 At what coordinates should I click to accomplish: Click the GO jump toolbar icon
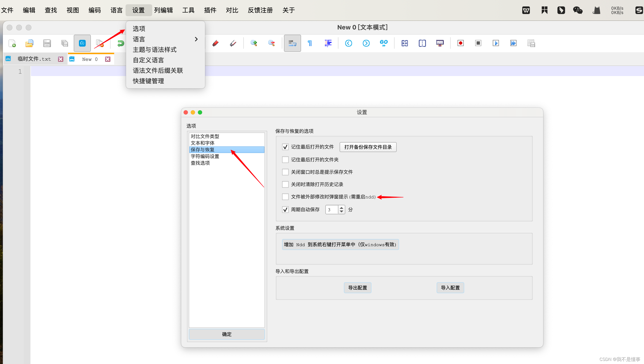pyautogui.click(x=384, y=43)
